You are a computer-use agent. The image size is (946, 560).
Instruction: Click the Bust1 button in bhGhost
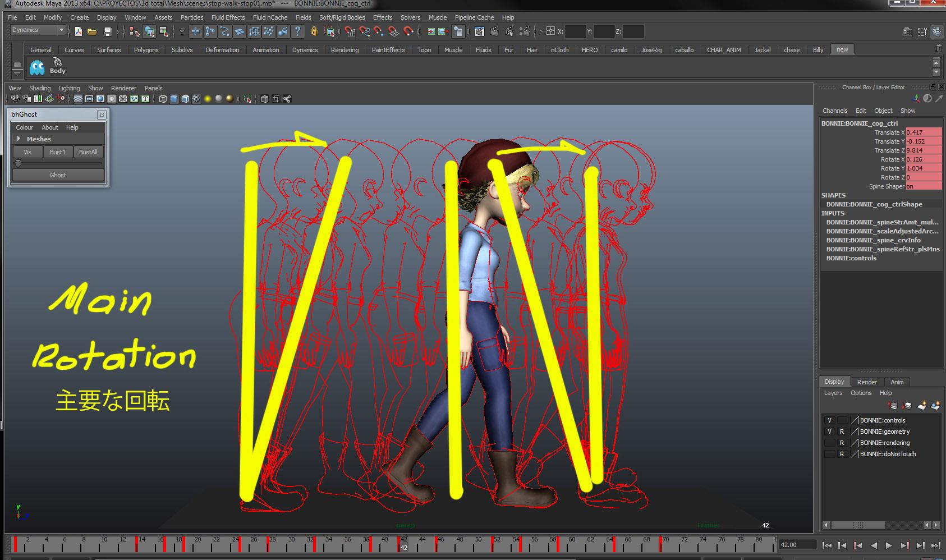(x=58, y=152)
